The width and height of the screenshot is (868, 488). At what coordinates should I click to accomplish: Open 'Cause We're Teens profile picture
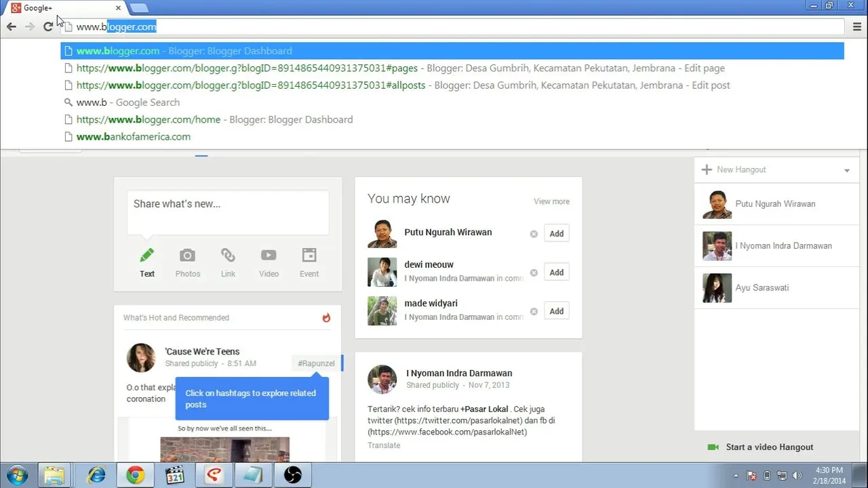click(141, 357)
